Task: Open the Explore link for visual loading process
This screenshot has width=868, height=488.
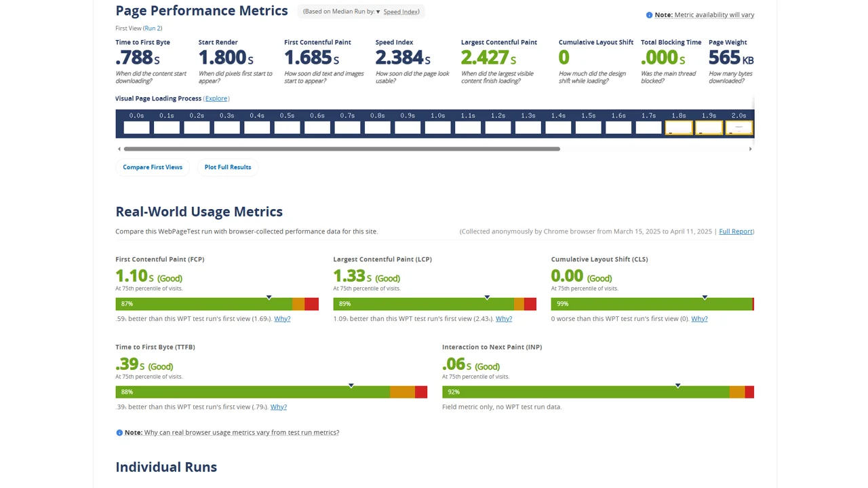Action: pos(216,98)
